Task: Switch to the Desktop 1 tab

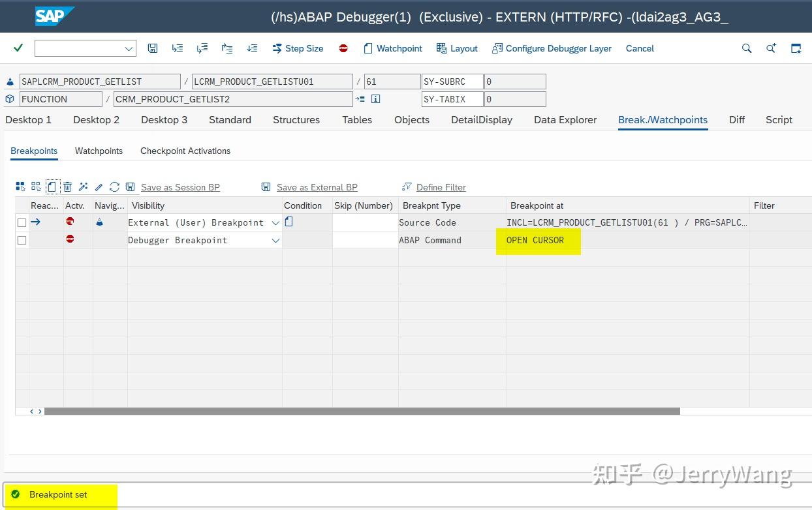Action: pos(28,120)
